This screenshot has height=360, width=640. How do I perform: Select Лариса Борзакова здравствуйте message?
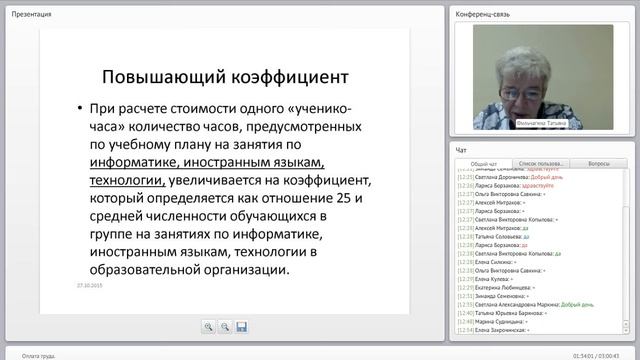pos(506,186)
